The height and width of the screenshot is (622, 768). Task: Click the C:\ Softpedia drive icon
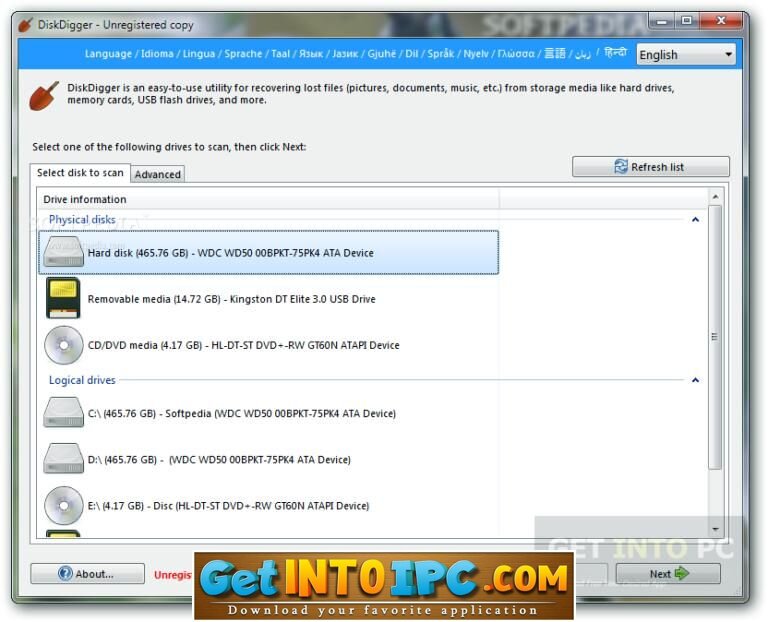(x=63, y=412)
